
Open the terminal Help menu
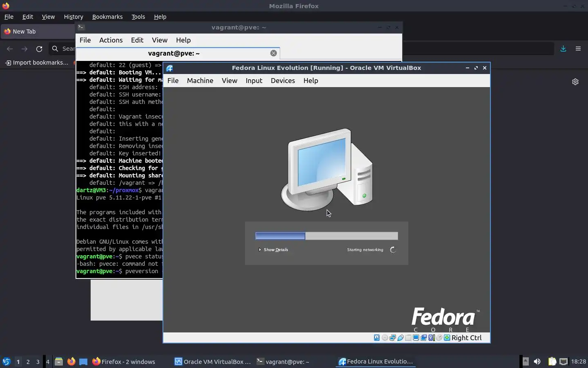pos(183,40)
